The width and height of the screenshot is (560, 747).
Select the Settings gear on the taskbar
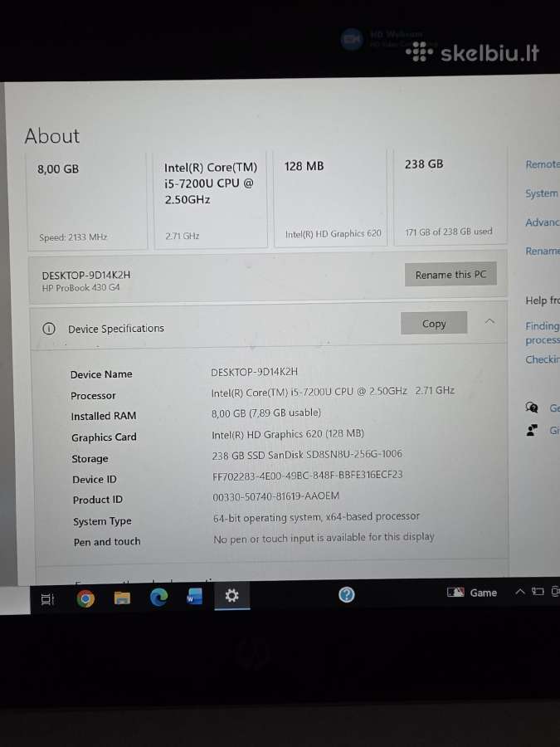(x=232, y=595)
